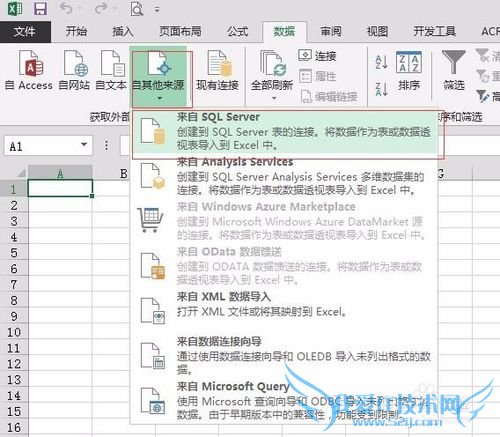Screen dimensions: 500x437
Task: Import data 自文本
Action: (x=111, y=71)
